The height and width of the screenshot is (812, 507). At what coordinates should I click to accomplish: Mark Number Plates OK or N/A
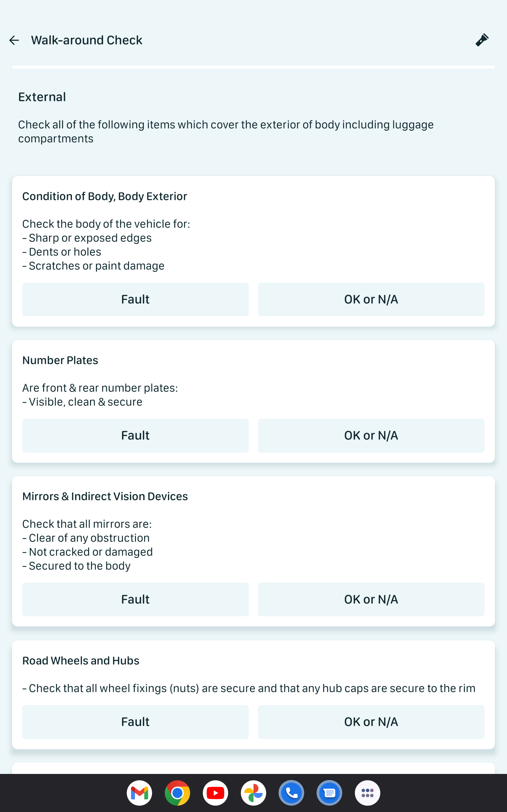[x=371, y=435]
